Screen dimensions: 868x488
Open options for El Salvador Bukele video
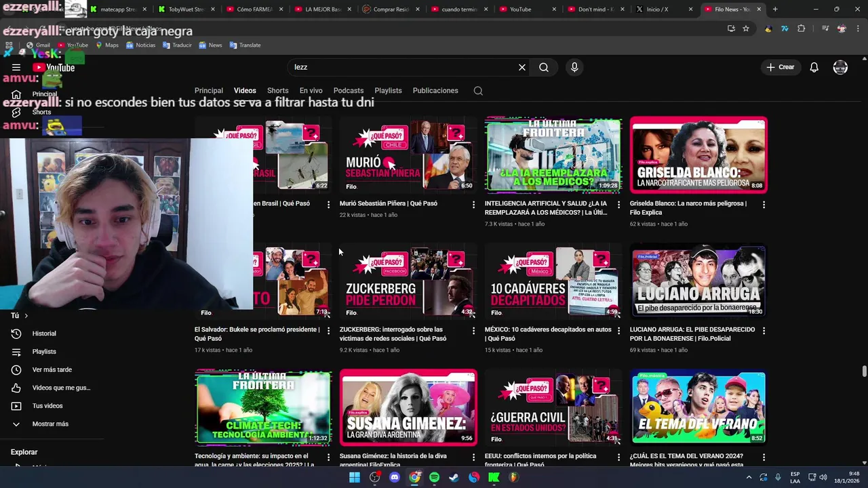(x=328, y=330)
